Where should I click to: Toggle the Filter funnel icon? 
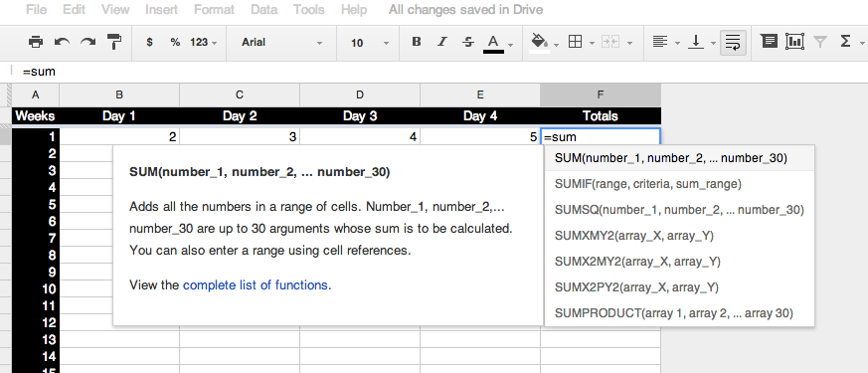pyautogui.click(x=820, y=42)
